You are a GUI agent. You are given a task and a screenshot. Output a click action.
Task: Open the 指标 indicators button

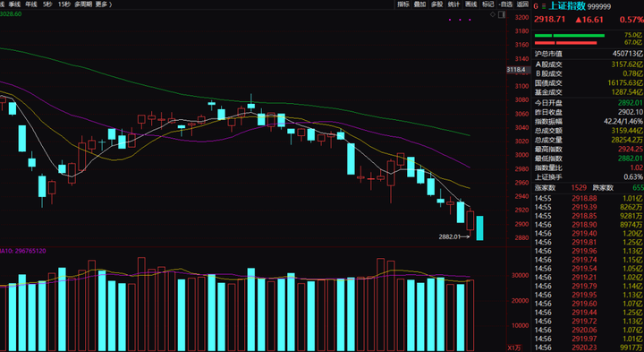[x=402, y=4]
